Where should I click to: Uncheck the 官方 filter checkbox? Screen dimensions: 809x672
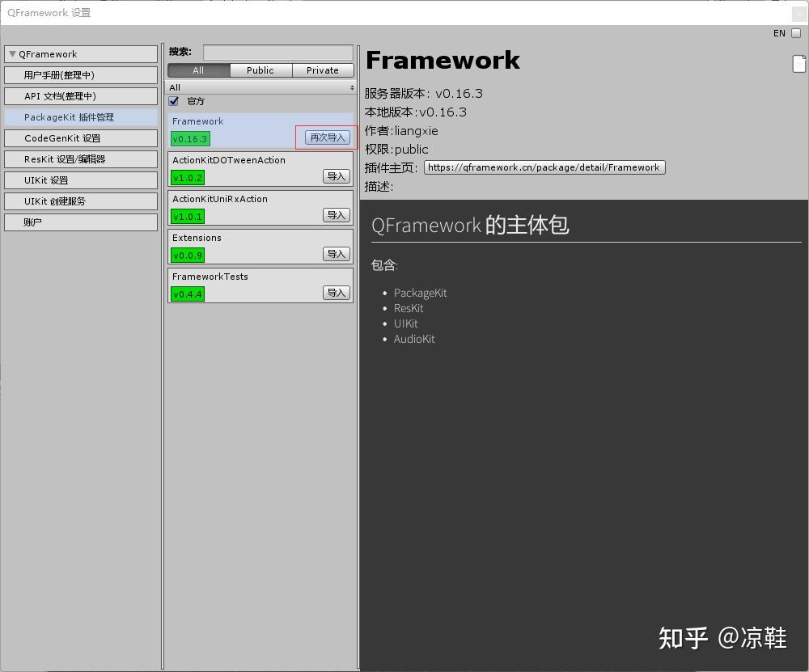(173, 101)
